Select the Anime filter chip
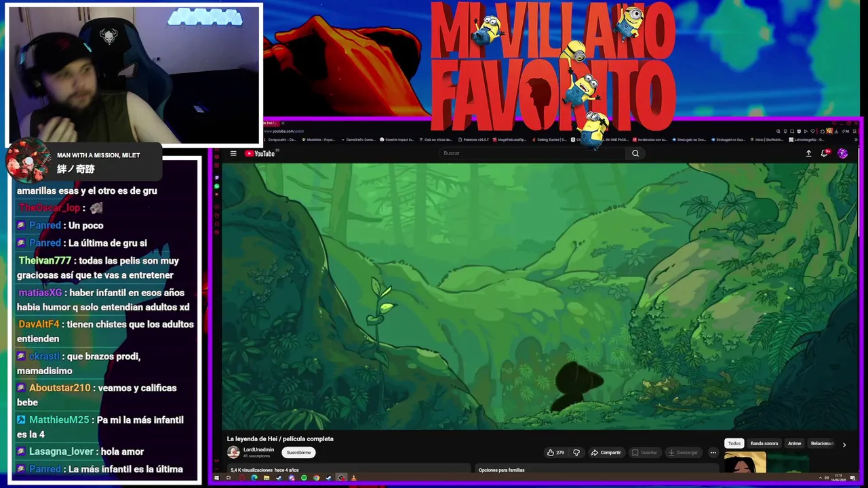 point(794,443)
